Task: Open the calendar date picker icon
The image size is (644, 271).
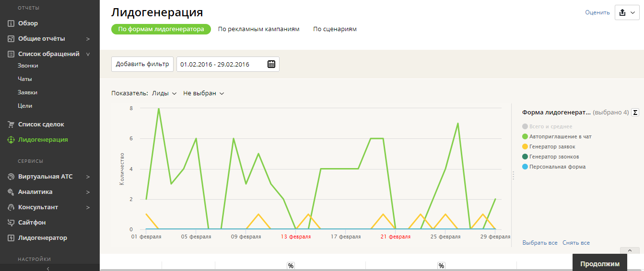Action: click(x=271, y=64)
